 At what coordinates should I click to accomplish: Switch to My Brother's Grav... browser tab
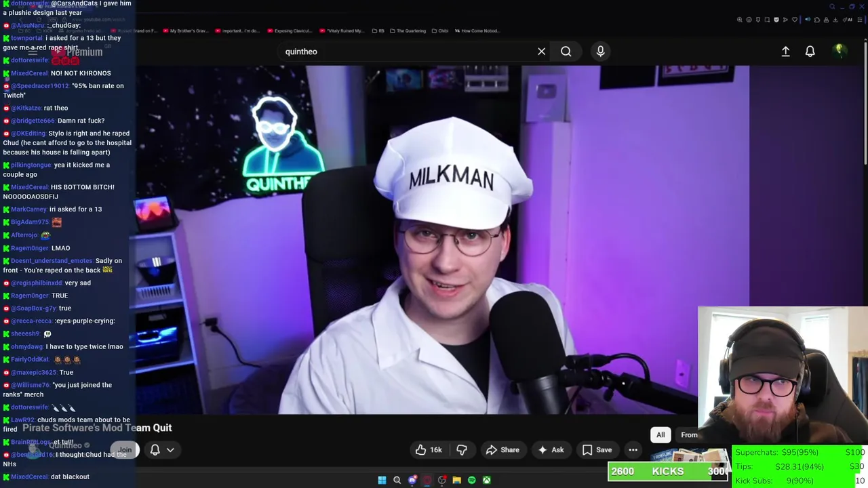coord(184,30)
